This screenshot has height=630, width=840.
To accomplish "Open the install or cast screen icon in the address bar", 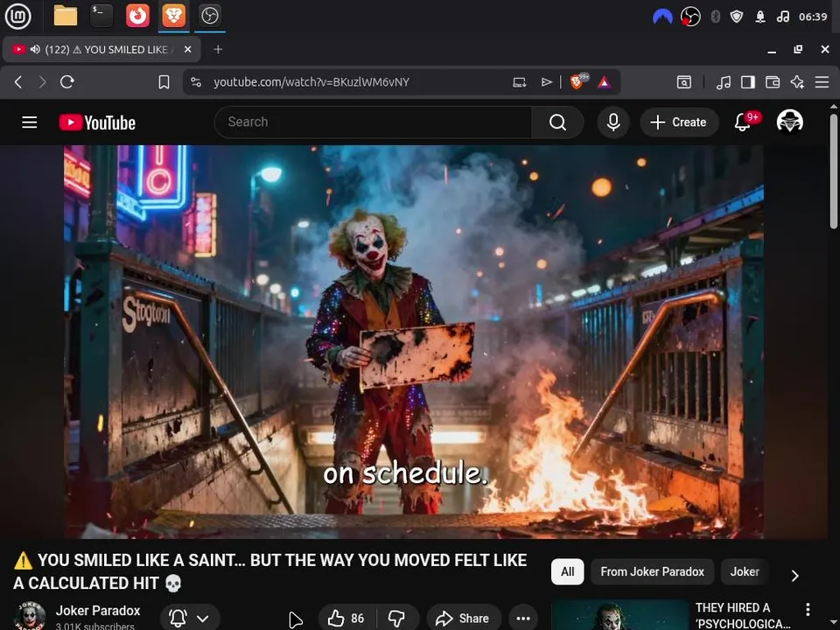I will tap(519, 82).
